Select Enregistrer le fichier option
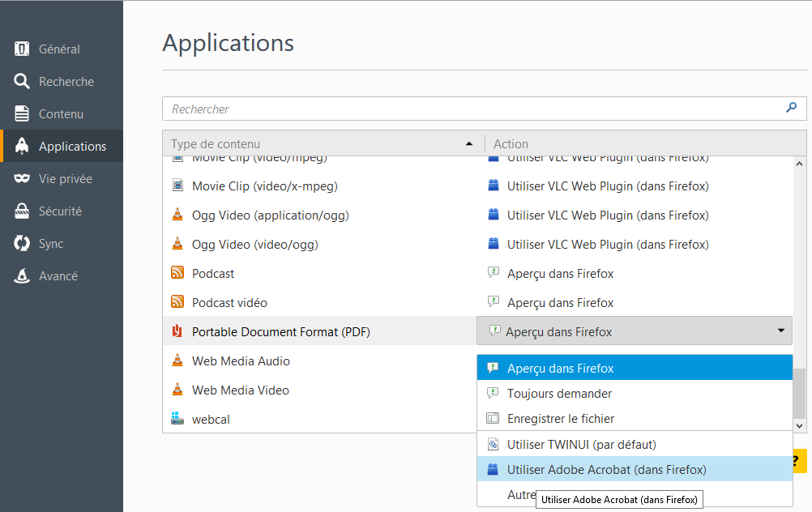 point(561,419)
